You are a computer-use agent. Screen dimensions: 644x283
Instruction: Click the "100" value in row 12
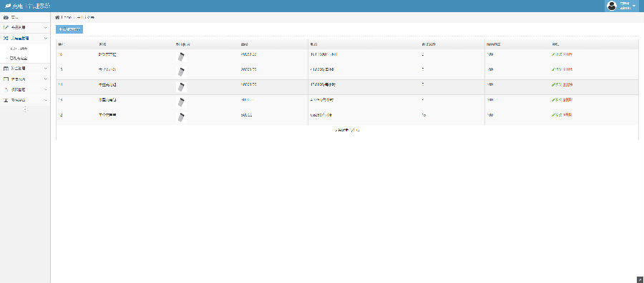coord(490,115)
